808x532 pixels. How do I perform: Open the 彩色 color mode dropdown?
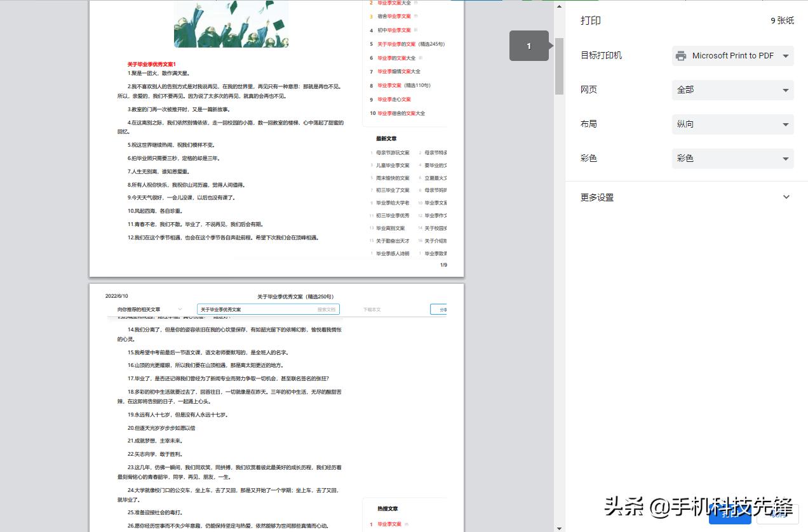pyautogui.click(x=732, y=159)
